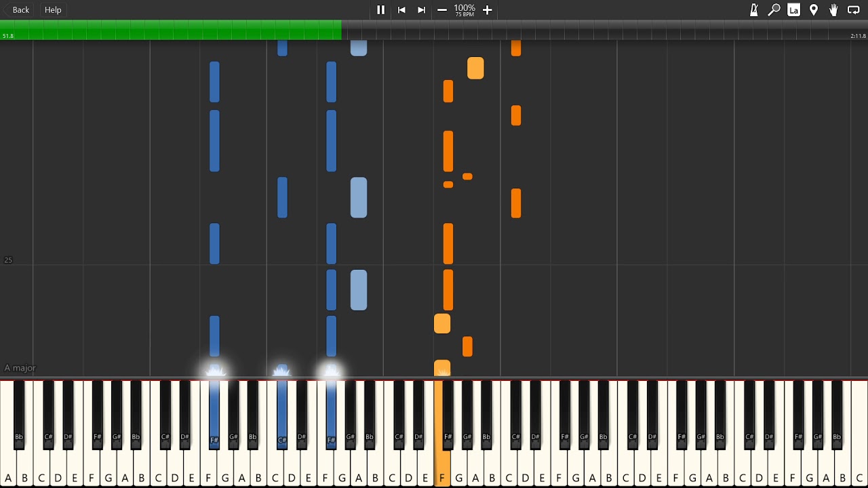Skip forward to the next section
Image resolution: width=868 pixels, height=488 pixels.
click(422, 10)
